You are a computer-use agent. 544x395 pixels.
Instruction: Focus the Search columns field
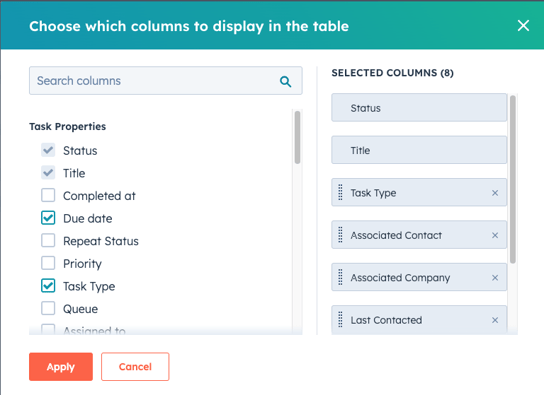[166, 81]
